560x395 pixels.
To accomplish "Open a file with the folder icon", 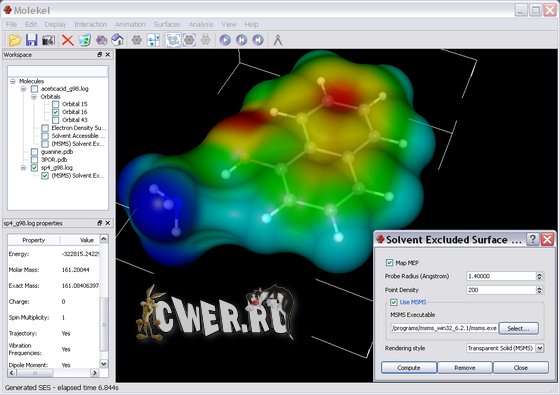I will pyautogui.click(x=15, y=40).
